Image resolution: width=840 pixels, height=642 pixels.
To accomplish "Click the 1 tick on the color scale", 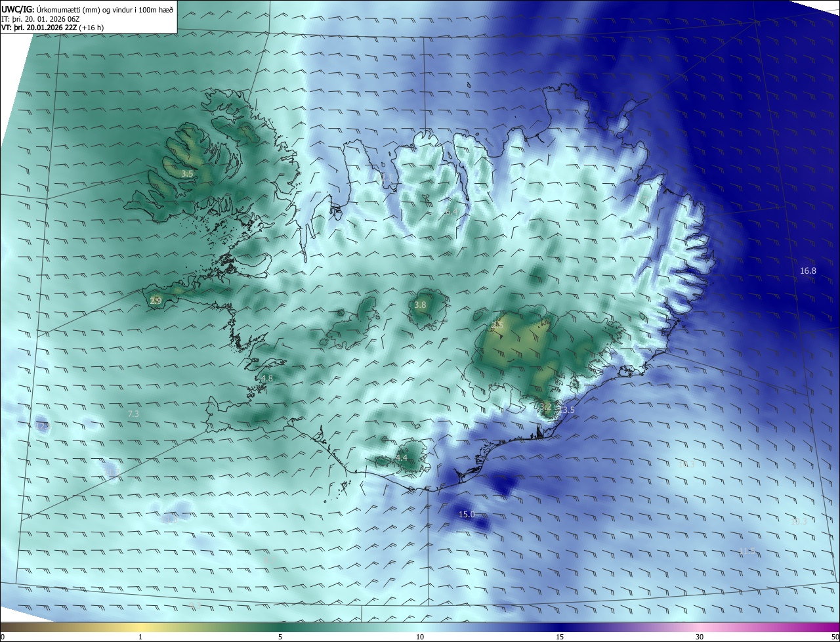I will (x=140, y=637).
